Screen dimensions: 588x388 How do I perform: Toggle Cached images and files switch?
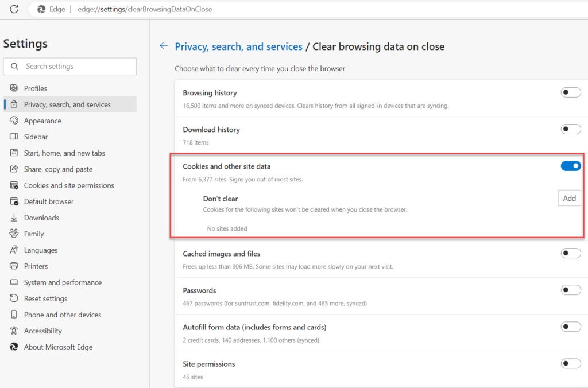click(x=570, y=253)
